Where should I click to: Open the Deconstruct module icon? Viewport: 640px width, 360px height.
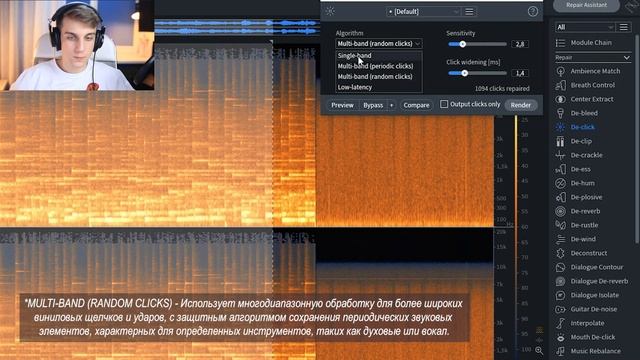560,253
